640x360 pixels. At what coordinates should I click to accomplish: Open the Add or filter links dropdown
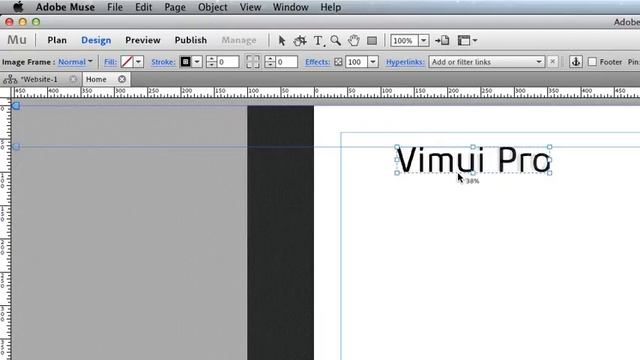[x=539, y=62]
